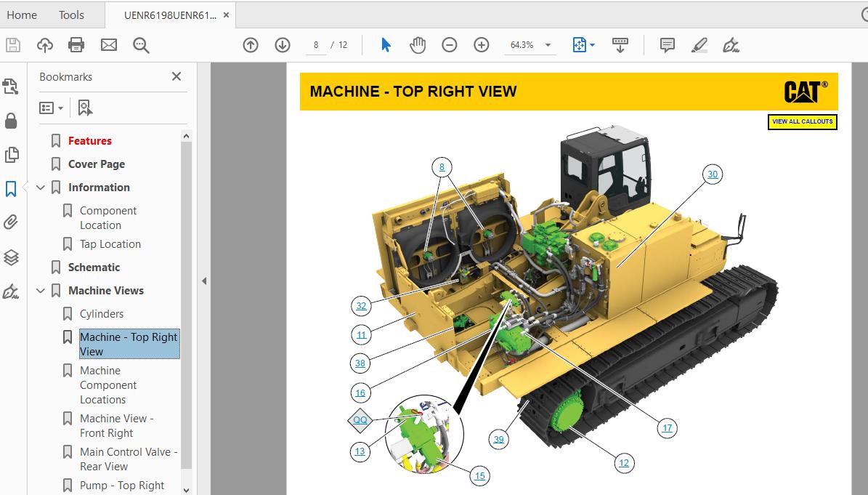Open the Cover Page bookmark
The image size is (868, 495).
tap(97, 164)
